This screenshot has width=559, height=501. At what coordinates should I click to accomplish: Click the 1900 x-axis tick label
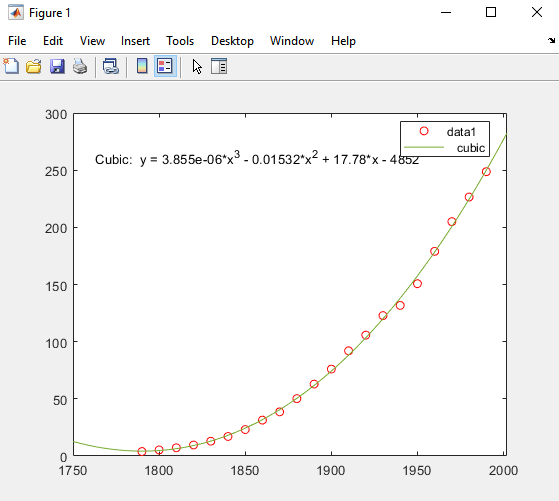331,471
